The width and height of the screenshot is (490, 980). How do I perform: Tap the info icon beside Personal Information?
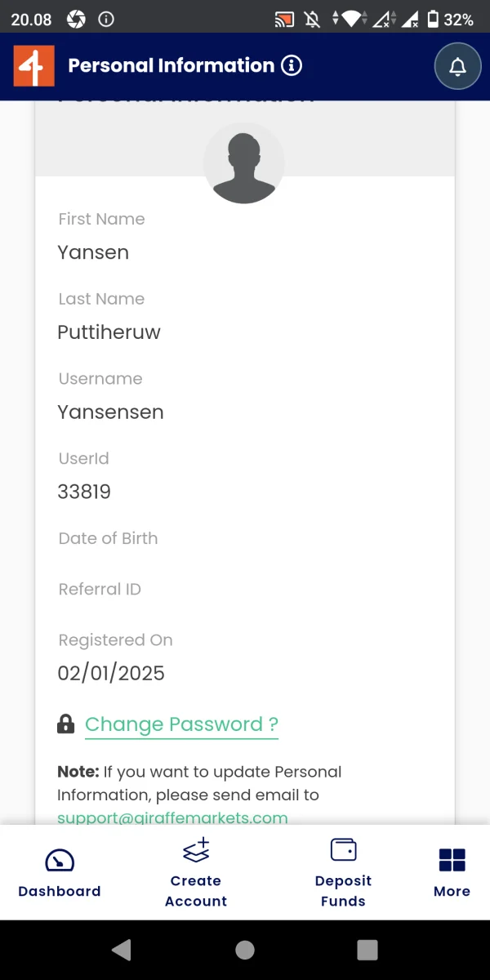pos(292,66)
